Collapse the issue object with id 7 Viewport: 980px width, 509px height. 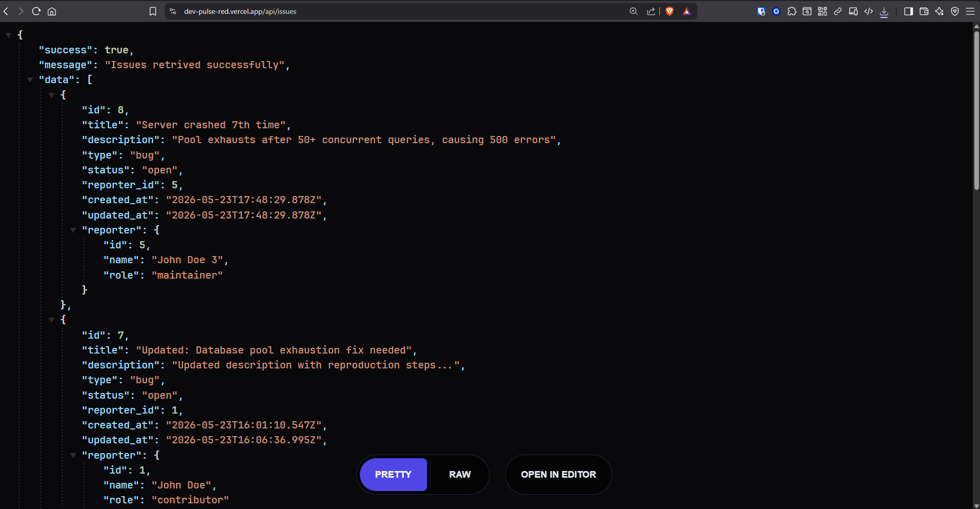coord(51,320)
